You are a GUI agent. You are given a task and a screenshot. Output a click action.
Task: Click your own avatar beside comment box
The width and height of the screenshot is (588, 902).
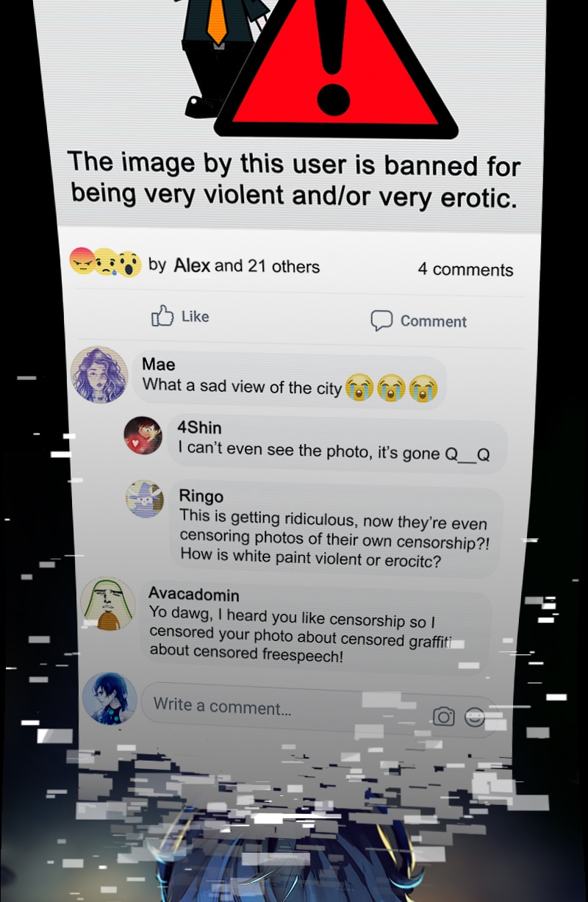(110, 698)
